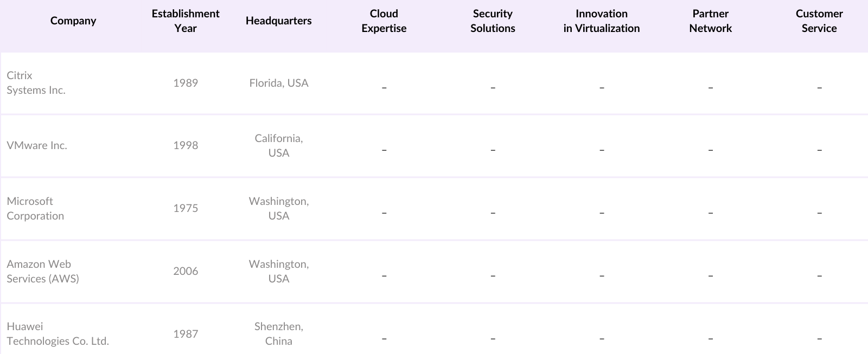Select the Citrix Systems Inc. company cell
Viewport: 868px width, 354px height.
(x=36, y=83)
